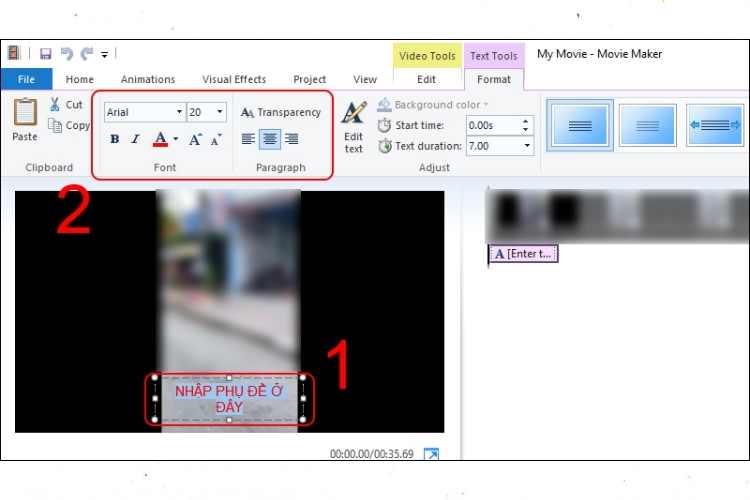Click the Text duration clock icon
750x500 pixels.
[385, 146]
